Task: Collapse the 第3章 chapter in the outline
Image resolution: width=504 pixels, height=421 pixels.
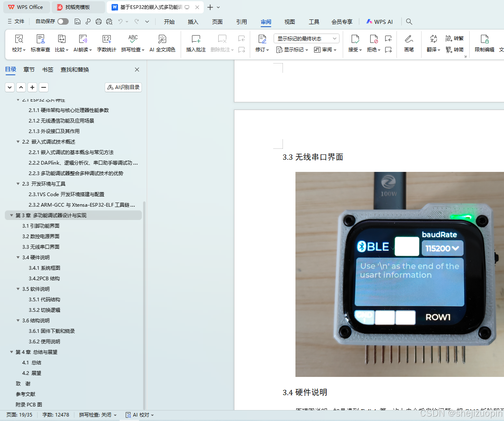Action: [11, 215]
